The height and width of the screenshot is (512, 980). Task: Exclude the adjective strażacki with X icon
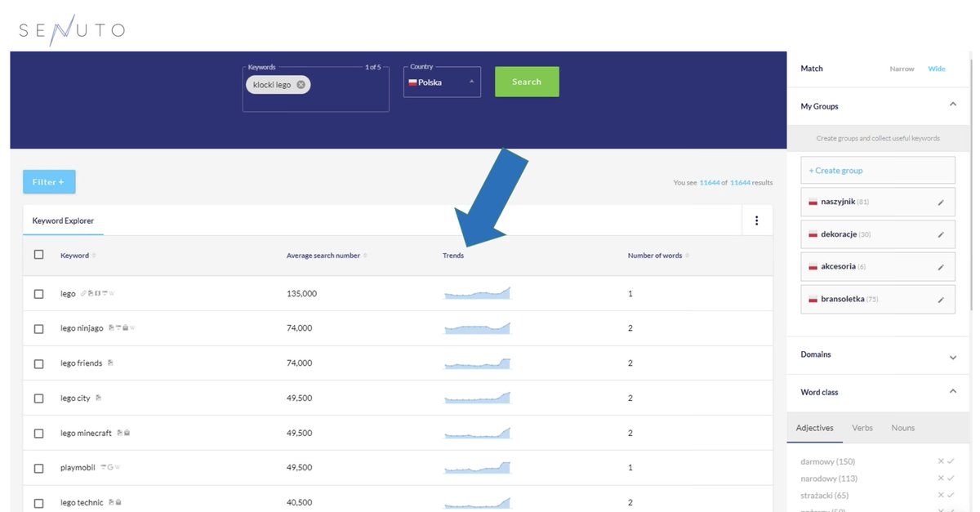941,496
